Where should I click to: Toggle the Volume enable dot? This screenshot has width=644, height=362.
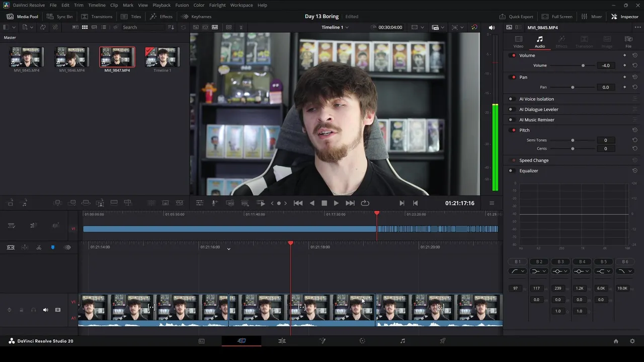point(513,55)
